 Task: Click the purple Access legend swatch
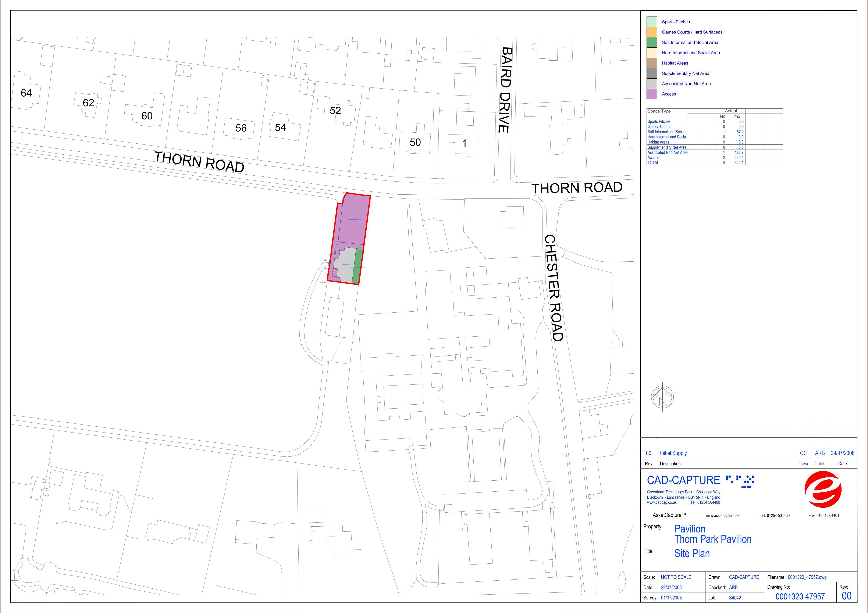point(652,94)
